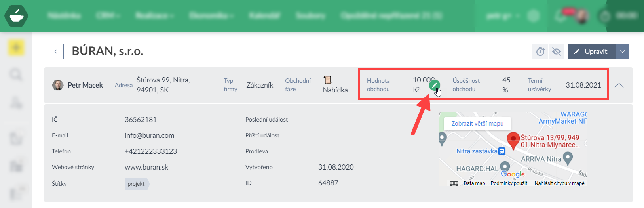
Task: Click the yellow plus sidebar icon
Action: 16,48
